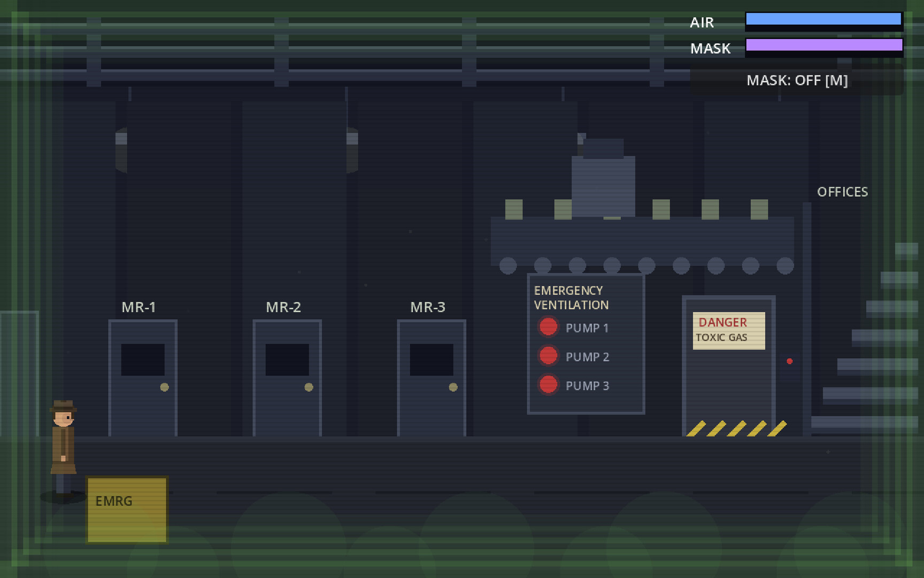Click the PUMP 2 text label
The height and width of the screenshot is (578, 924).
pos(587,357)
